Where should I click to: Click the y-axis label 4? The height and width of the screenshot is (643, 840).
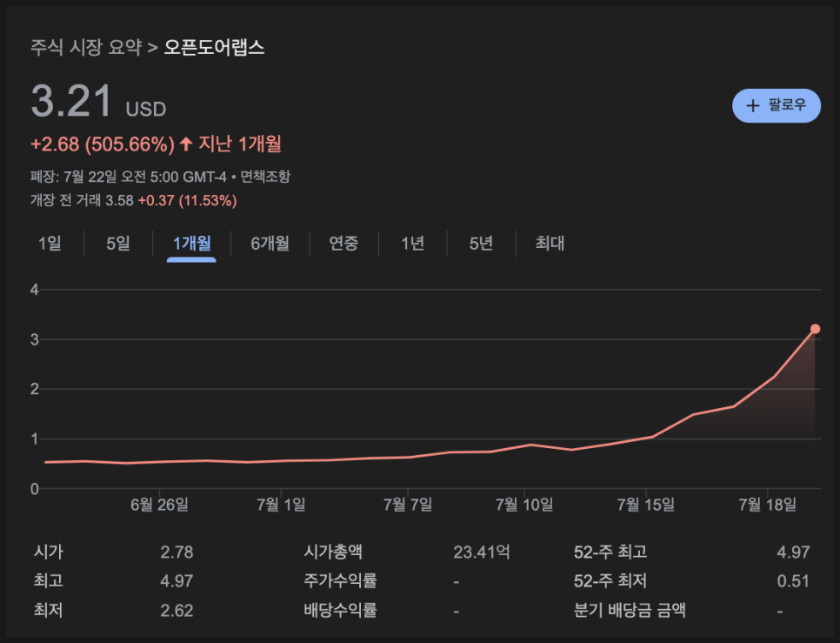tap(35, 290)
